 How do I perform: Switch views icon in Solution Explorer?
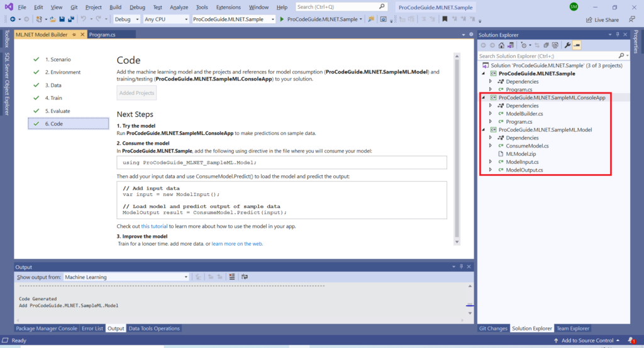pyautogui.click(x=511, y=45)
